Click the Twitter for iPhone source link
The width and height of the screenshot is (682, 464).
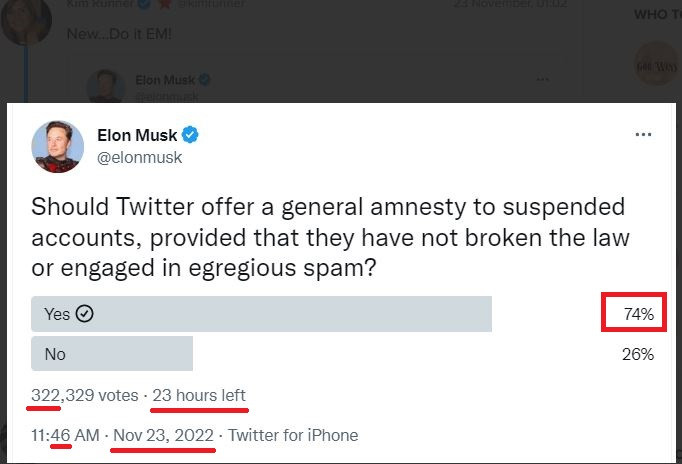tap(293, 435)
